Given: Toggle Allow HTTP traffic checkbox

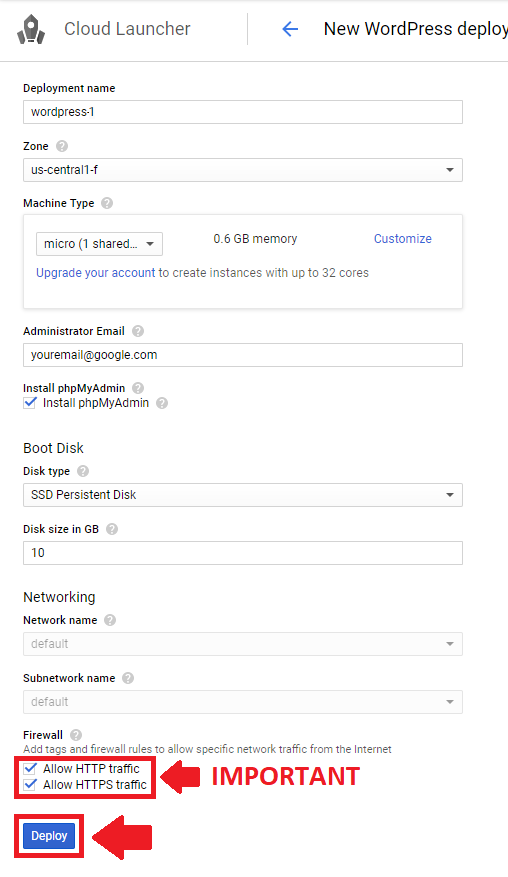Looking at the screenshot, I should (30, 768).
